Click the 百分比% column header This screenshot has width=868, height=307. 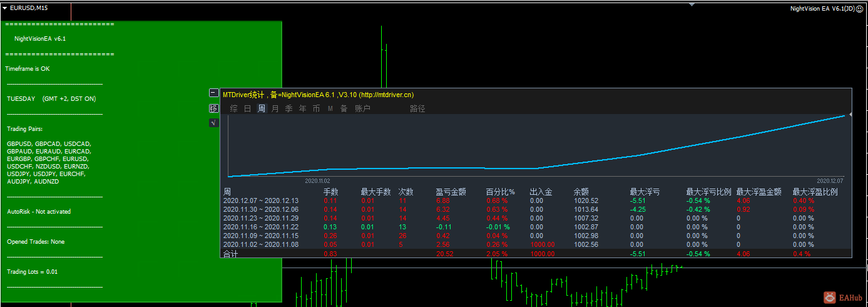point(500,192)
